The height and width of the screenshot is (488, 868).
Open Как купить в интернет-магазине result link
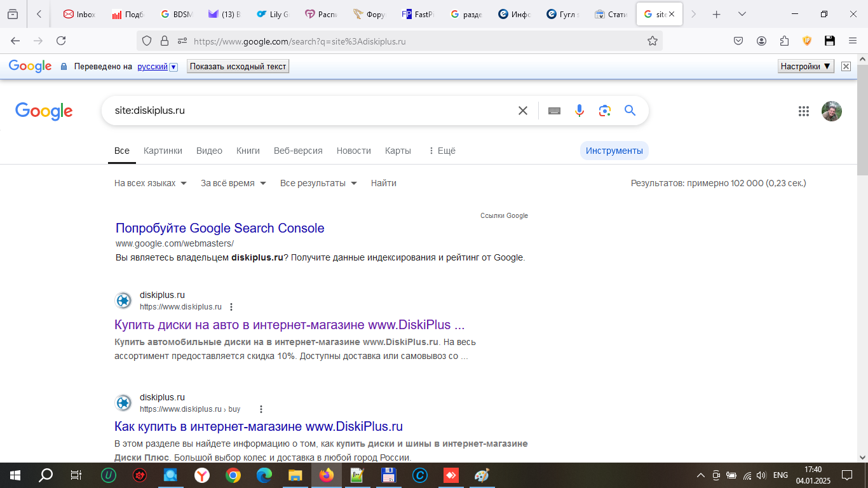(x=259, y=426)
